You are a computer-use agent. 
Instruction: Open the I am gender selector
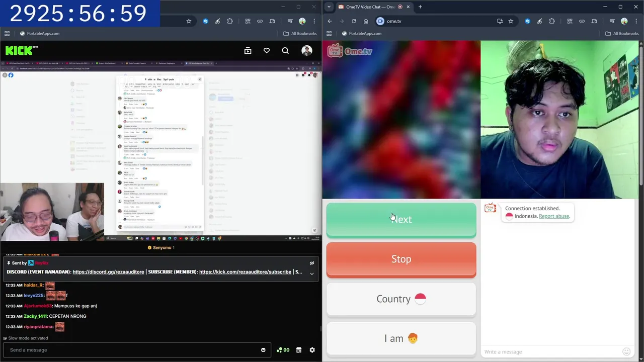(401, 338)
